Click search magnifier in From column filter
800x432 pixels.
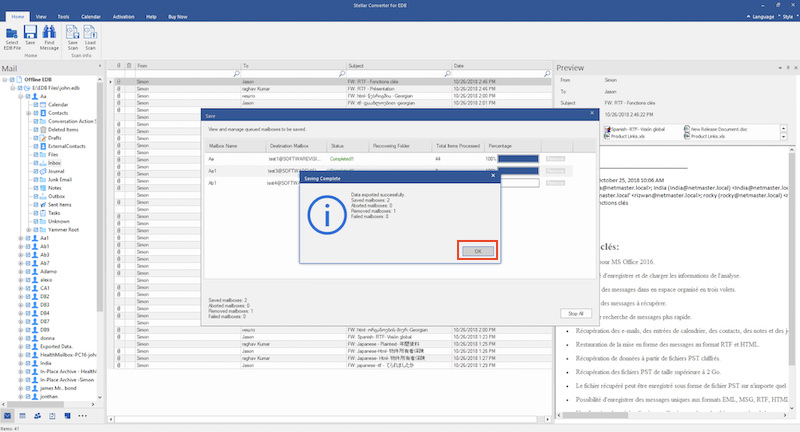[236, 74]
